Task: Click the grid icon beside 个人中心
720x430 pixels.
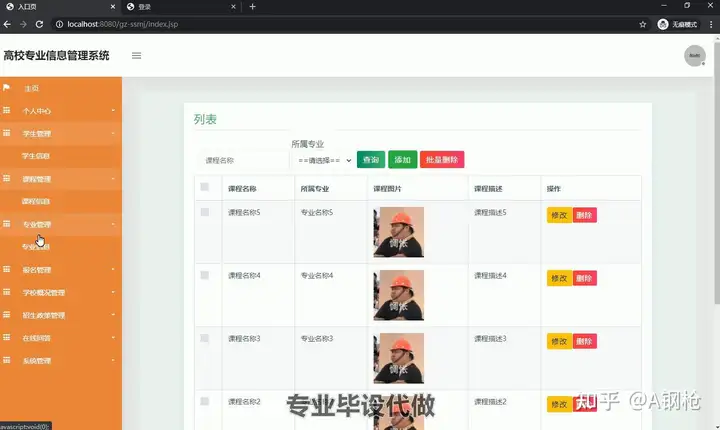Action: coord(6,110)
